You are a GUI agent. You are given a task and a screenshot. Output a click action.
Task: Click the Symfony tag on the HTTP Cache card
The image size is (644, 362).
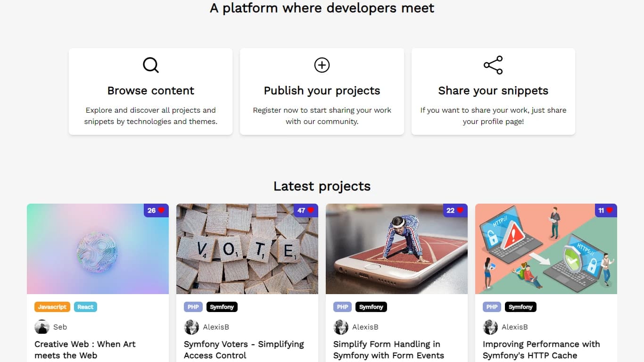(x=520, y=307)
